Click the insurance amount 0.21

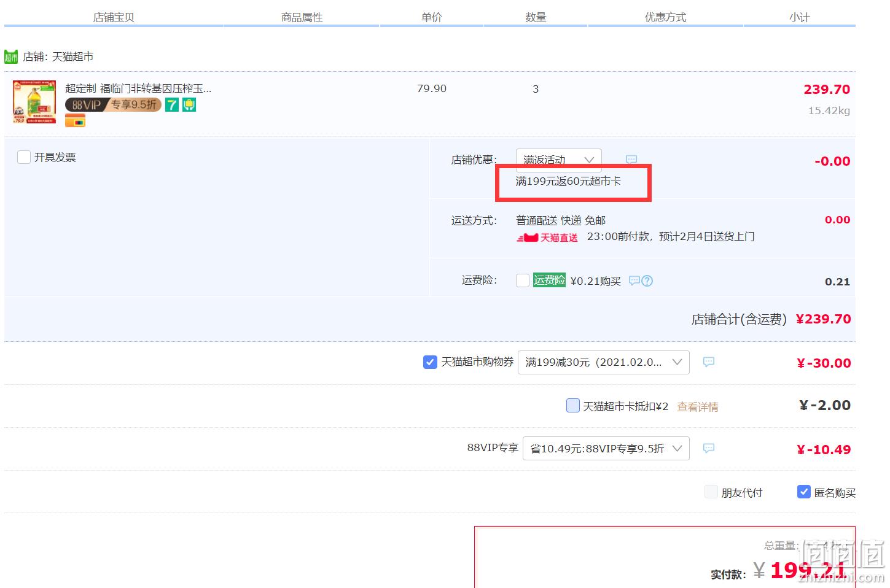(838, 282)
